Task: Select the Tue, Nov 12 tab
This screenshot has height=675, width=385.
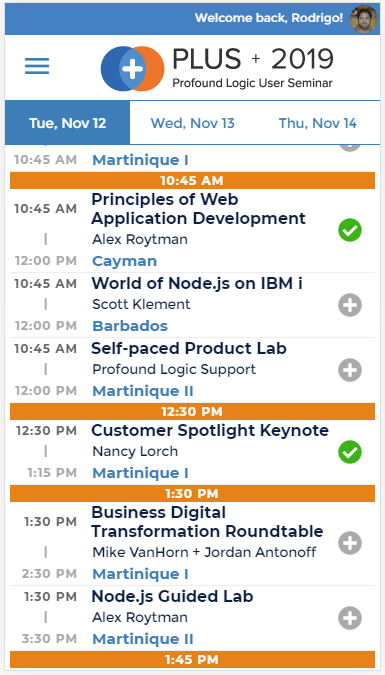Action: 68,123
